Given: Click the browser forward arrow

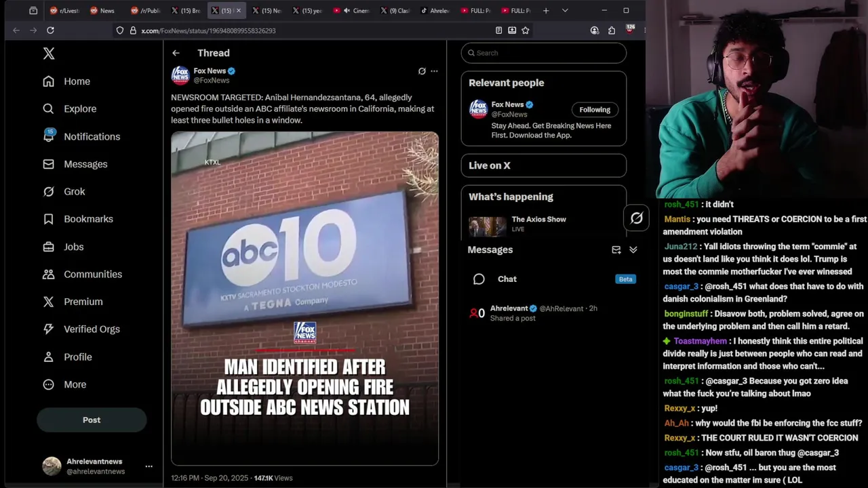Looking at the screenshot, I should [x=33, y=30].
